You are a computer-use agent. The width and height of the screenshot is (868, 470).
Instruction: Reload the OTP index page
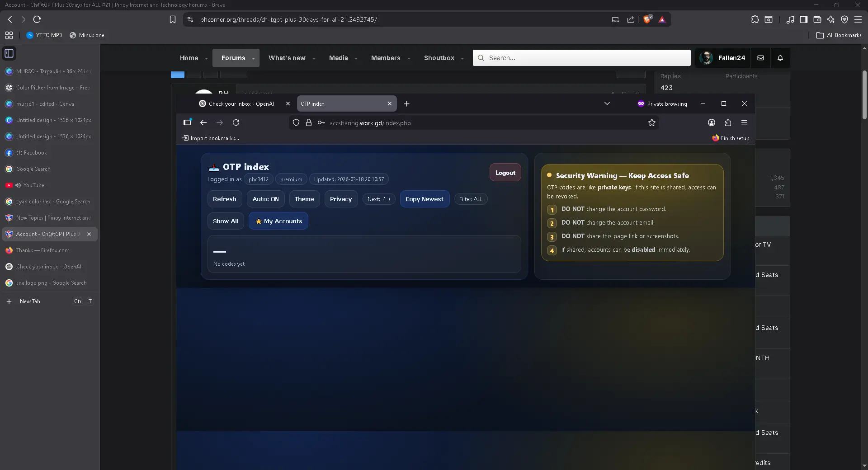[x=236, y=122]
